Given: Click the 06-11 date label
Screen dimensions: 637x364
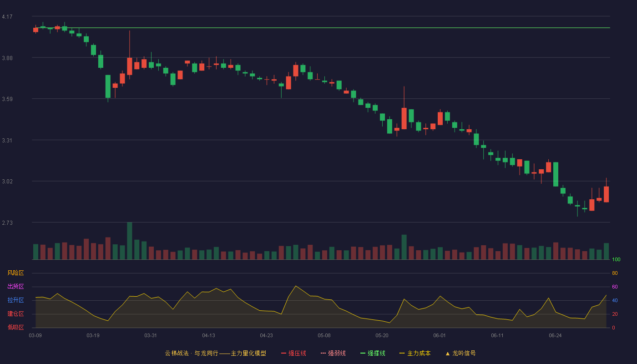Looking at the screenshot, I should pyautogui.click(x=497, y=335).
